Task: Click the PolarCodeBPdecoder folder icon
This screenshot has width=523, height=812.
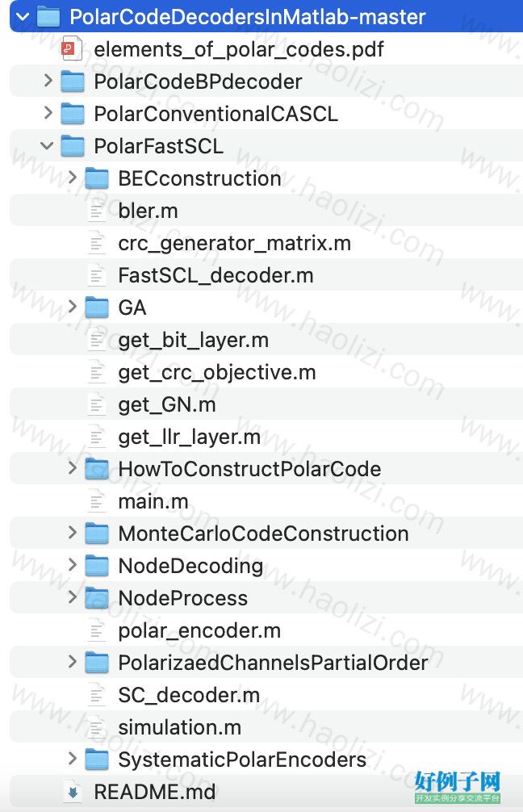Action: tap(73, 82)
